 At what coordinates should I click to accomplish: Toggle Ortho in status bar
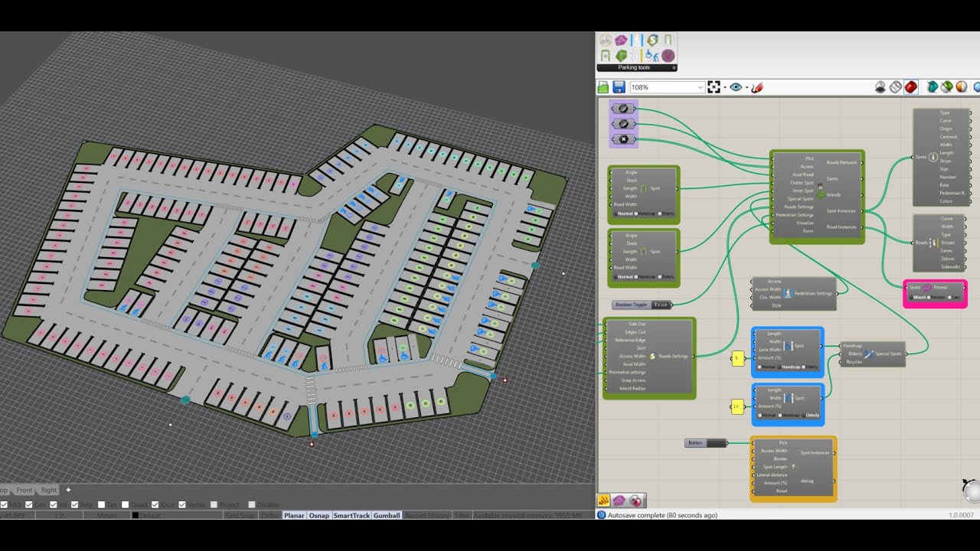[x=270, y=516]
